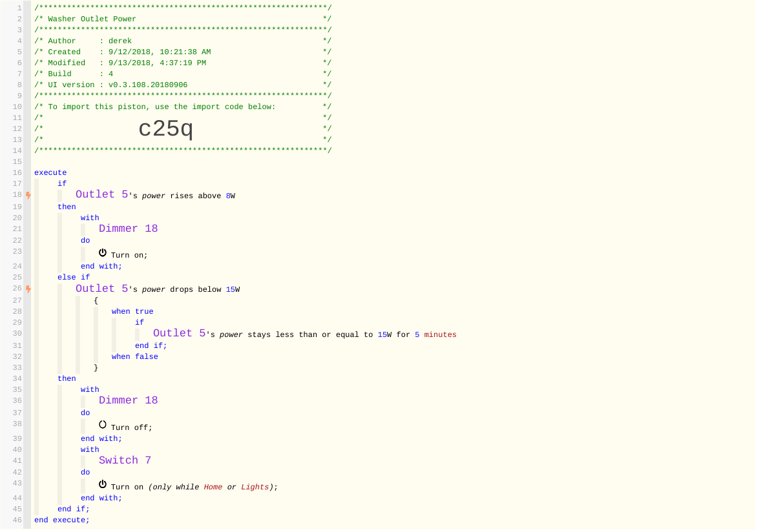Click the UI version 'v0.3.108.20180906'
This screenshot has width=761, height=532.
tap(148, 85)
